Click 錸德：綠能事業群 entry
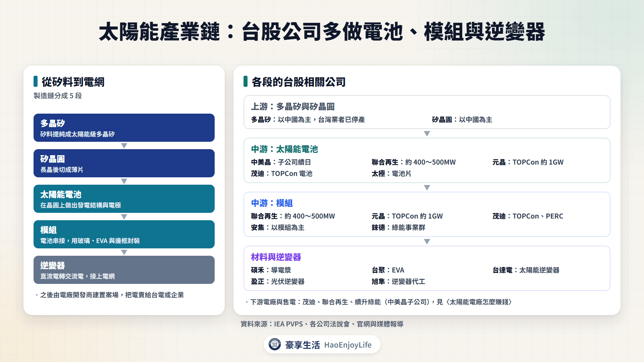This screenshot has width=644, height=362. 398,228
